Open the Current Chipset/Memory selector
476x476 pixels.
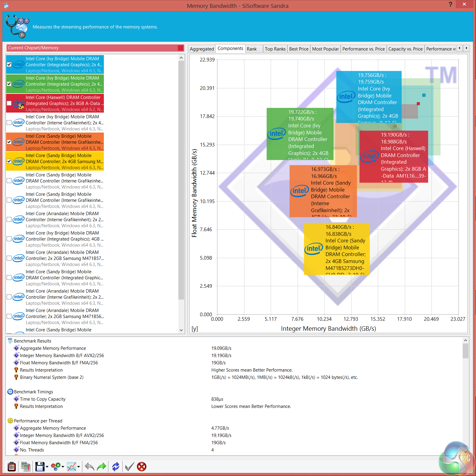95,48
